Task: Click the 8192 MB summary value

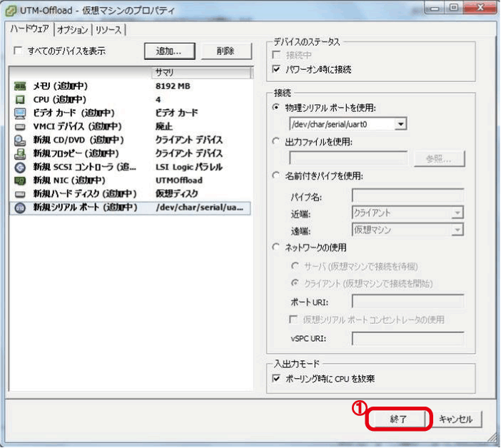Action: click(x=173, y=86)
